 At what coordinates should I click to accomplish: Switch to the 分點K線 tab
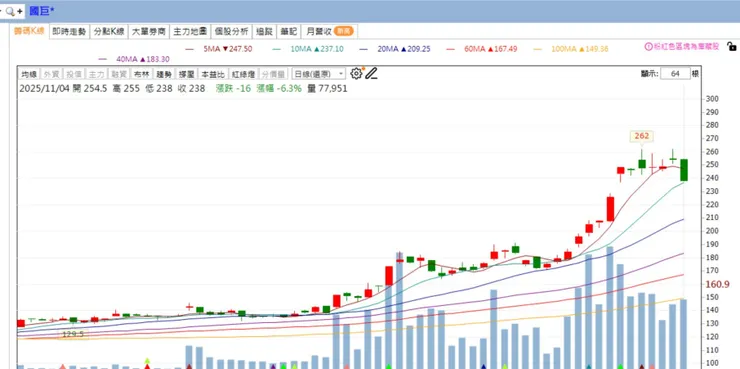click(109, 32)
